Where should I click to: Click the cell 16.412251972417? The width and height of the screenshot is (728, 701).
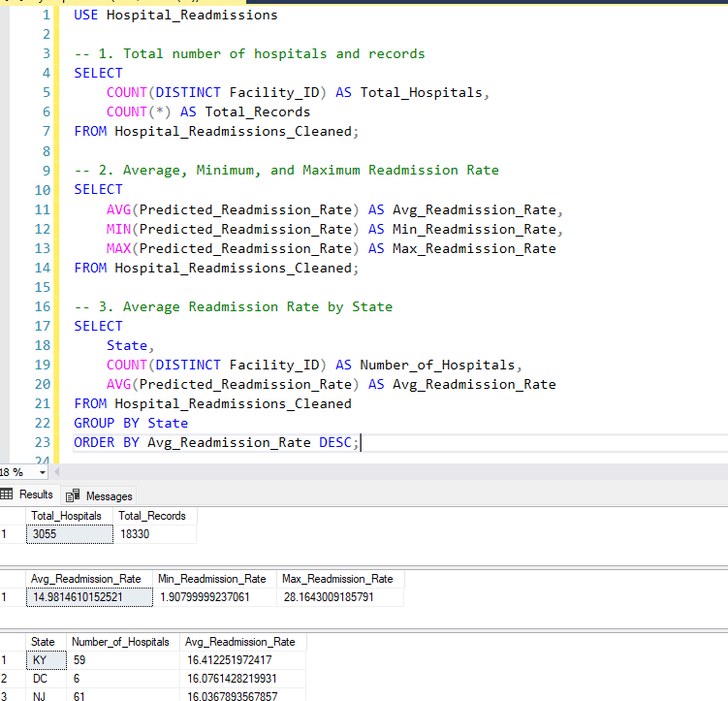(x=242, y=660)
